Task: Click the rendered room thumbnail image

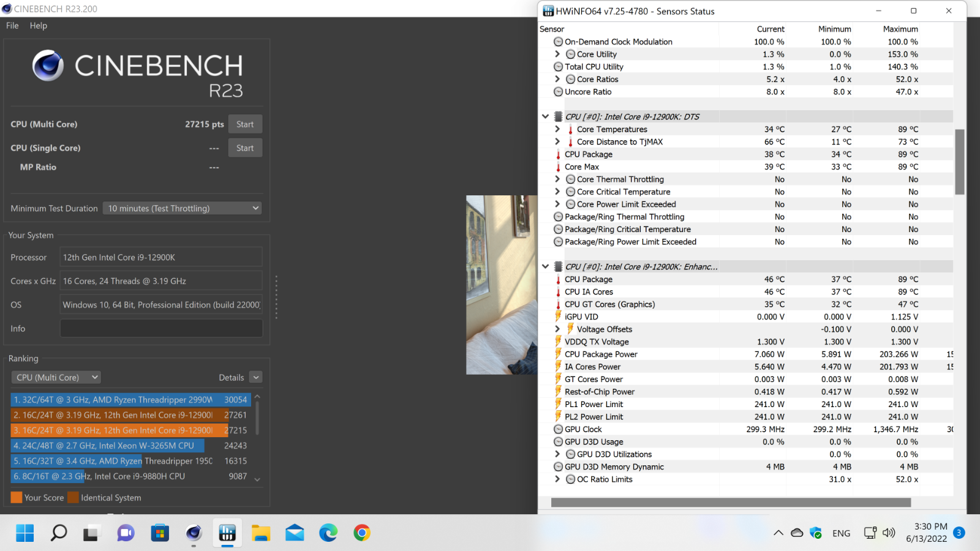Action: coord(502,285)
